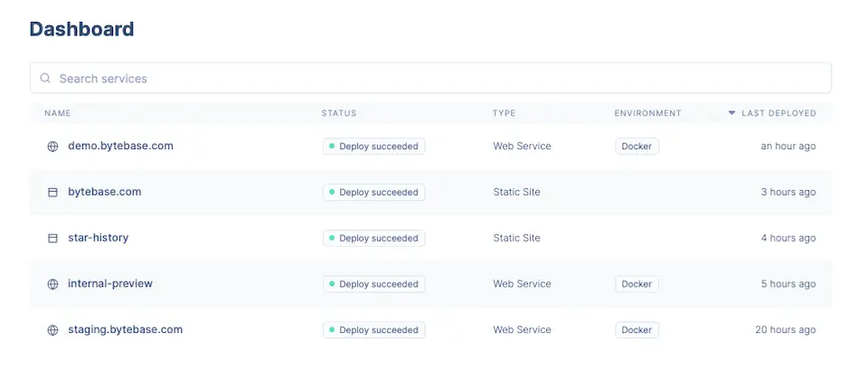This screenshot has width=868, height=380.
Task: Click the globe icon beside staging.bytebase.com
Action: pyautogui.click(x=52, y=330)
